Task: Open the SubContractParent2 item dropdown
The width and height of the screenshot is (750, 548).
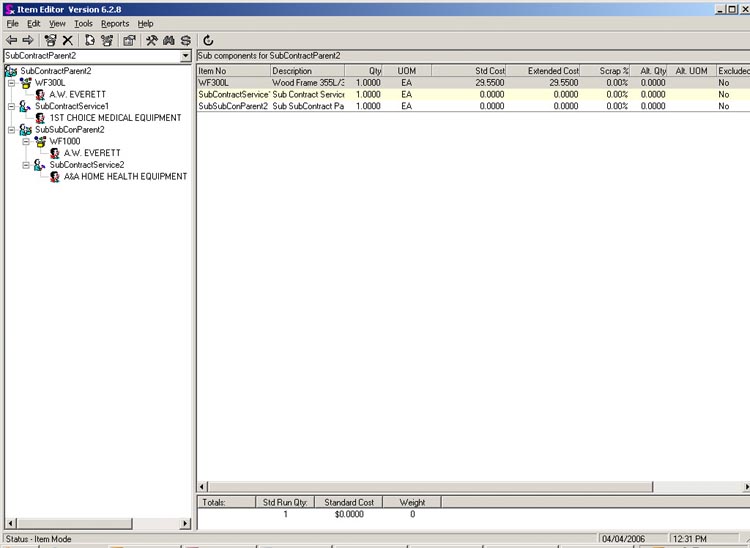Action: 185,57
